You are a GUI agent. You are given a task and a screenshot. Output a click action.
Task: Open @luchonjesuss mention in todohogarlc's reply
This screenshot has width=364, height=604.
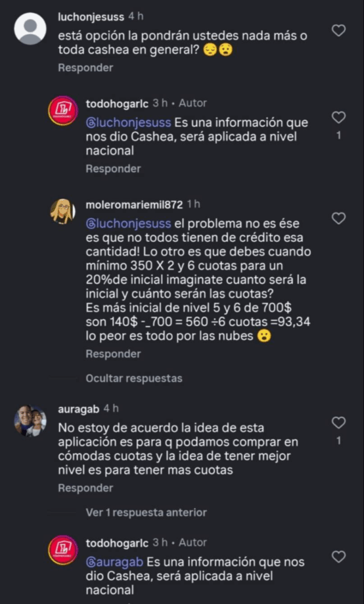pos(129,123)
